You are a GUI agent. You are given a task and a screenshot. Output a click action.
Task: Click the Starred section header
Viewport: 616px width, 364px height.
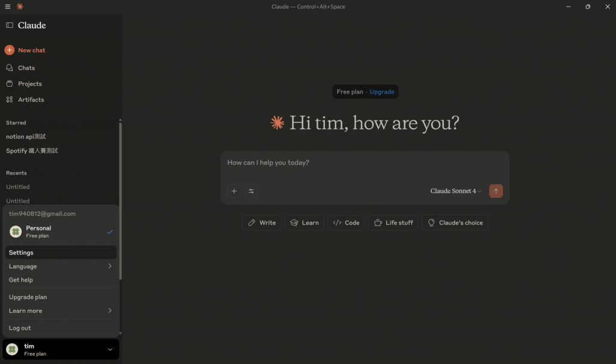(x=16, y=123)
